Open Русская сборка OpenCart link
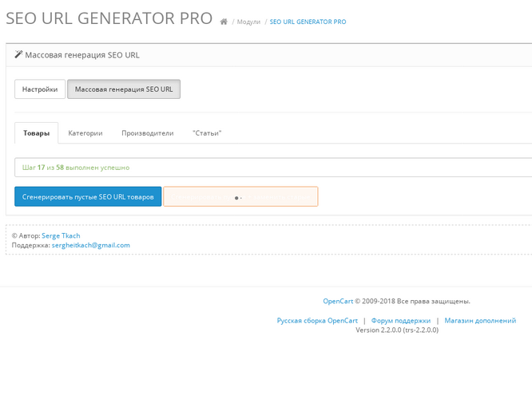 [x=317, y=320]
